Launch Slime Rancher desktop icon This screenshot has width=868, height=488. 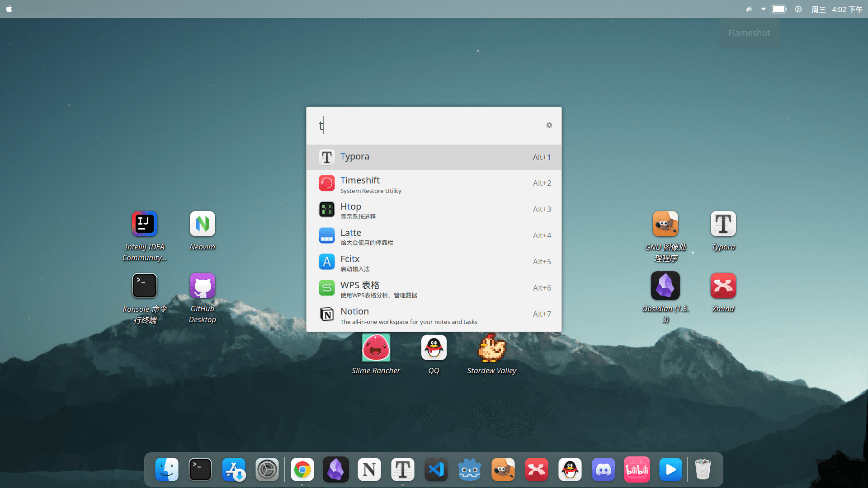(376, 354)
